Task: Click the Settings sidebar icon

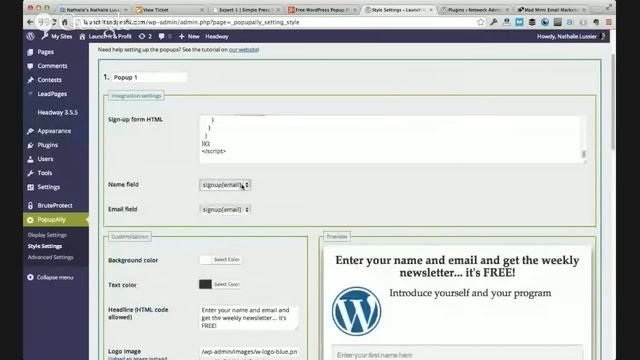Action: click(x=30, y=187)
